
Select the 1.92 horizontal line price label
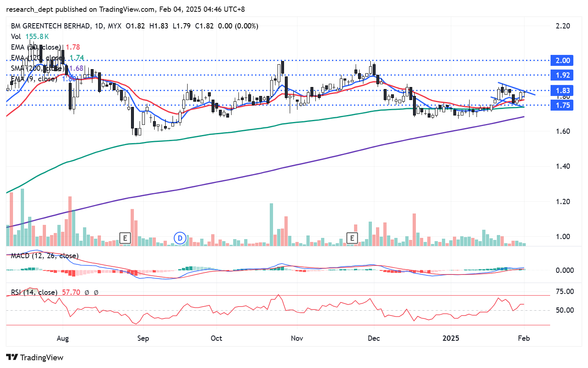click(x=562, y=75)
